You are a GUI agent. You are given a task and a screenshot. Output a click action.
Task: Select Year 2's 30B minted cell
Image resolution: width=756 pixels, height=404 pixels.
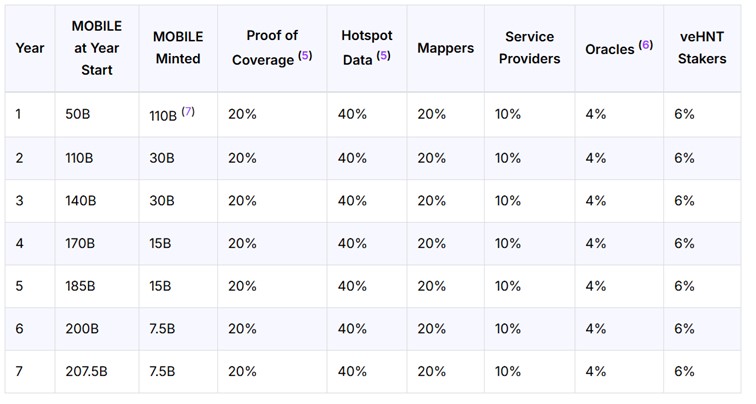pyautogui.click(x=162, y=158)
